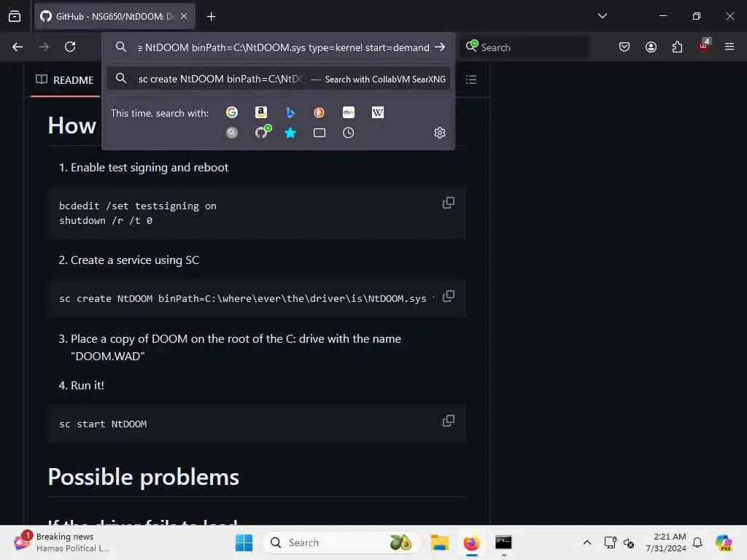Search this time with Amazon
Image resolution: width=747 pixels, height=560 pixels.
tap(261, 112)
